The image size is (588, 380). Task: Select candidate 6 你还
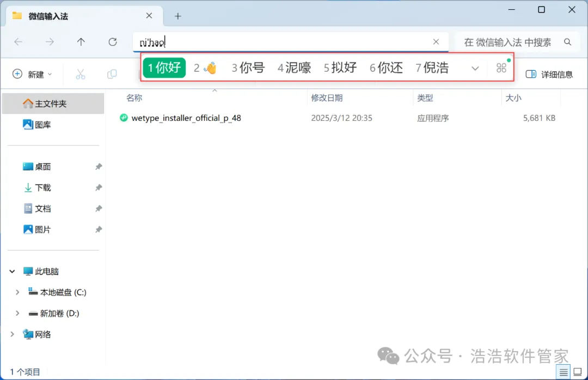click(x=386, y=68)
